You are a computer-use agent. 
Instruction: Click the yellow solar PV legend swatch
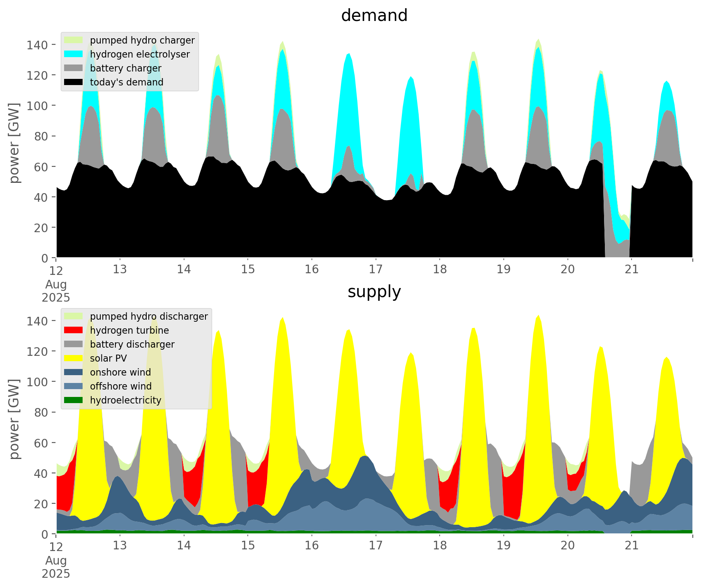[x=74, y=358]
